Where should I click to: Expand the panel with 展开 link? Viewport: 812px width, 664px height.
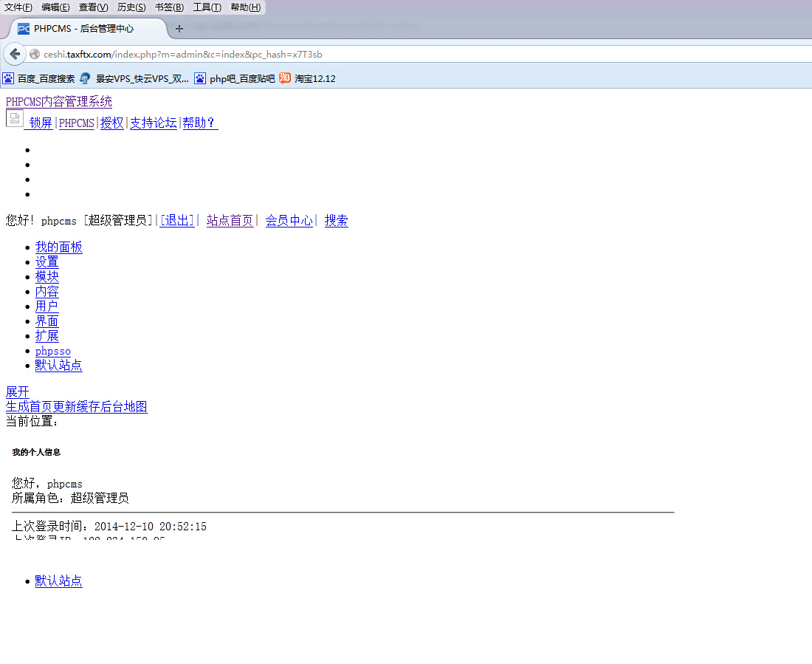(17, 392)
